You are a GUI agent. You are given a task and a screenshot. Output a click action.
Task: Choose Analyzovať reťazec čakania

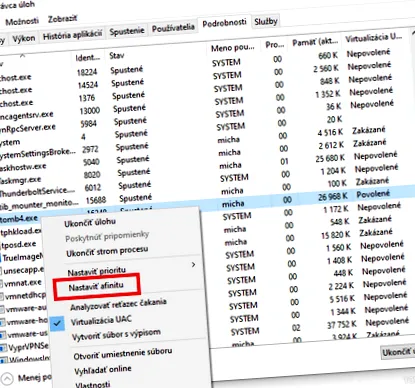118,304
